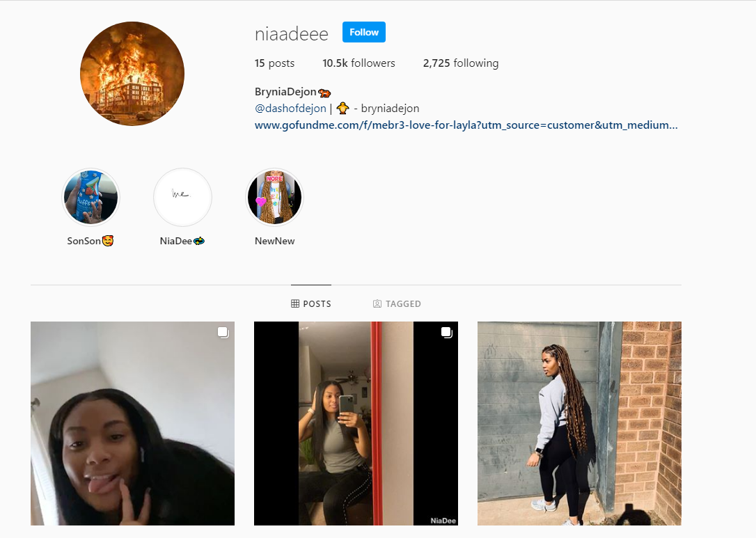The height and width of the screenshot is (538, 756).
Task: Switch to the TAGGED tab
Action: [397, 303]
